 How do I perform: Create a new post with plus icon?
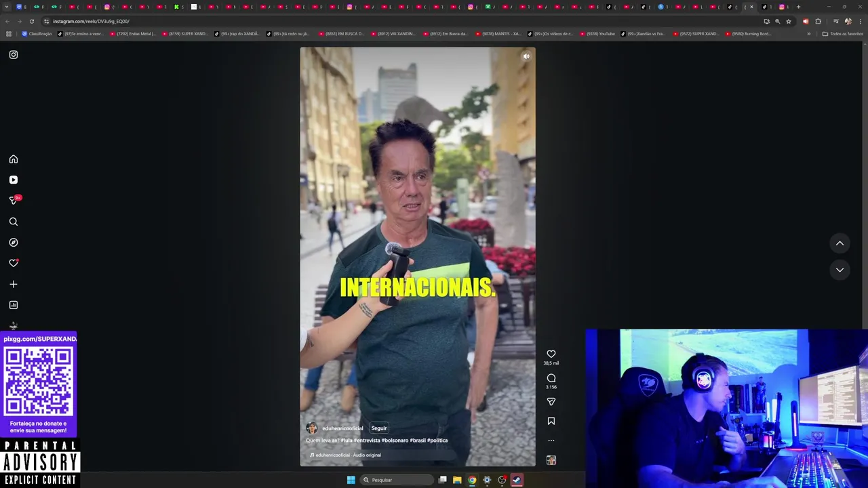(14, 284)
